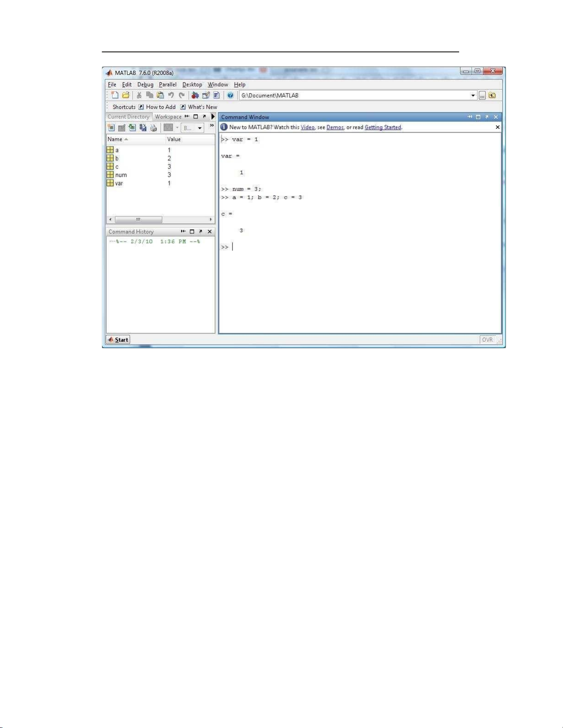Close the Command History panel

tap(210, 231)
